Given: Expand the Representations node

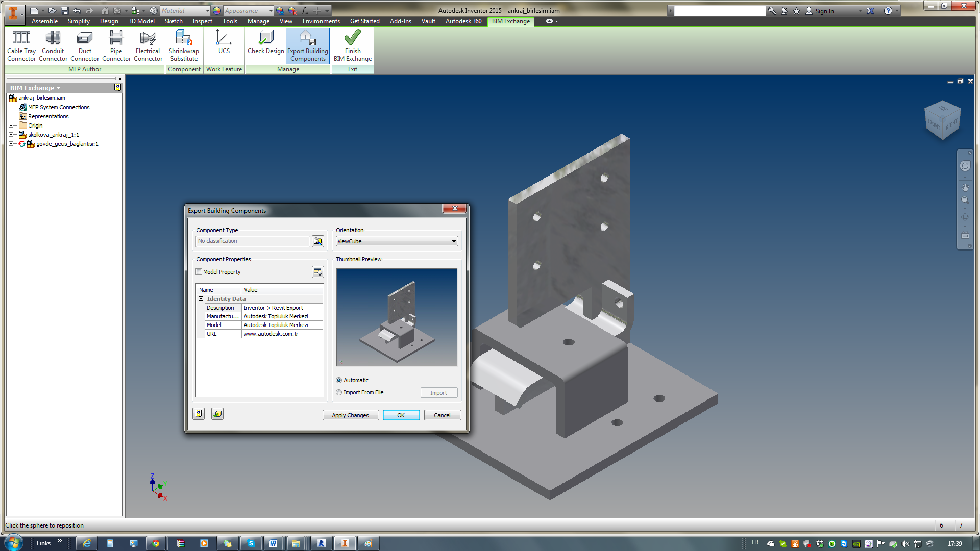Looking at the screenshot, I should (11, 116).
